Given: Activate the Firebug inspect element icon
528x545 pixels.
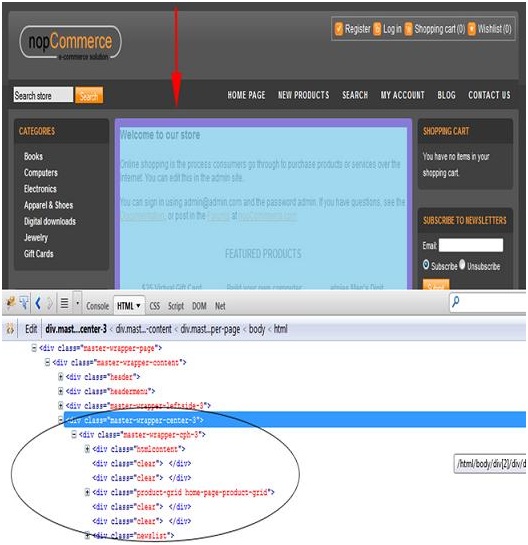Looking at the screenshot, I should (x=24, y=303).
